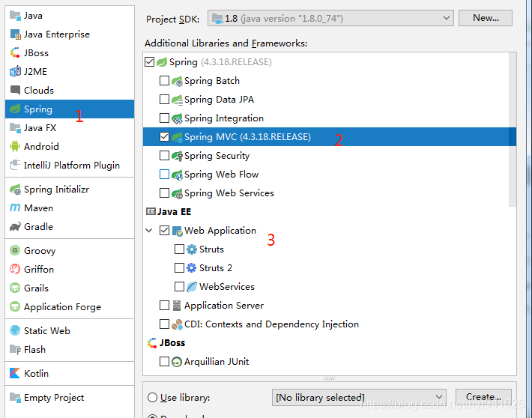This screenshot has height=418, width=532.
Task: Click the Kotlin K icon
Action: coord(15,373)
